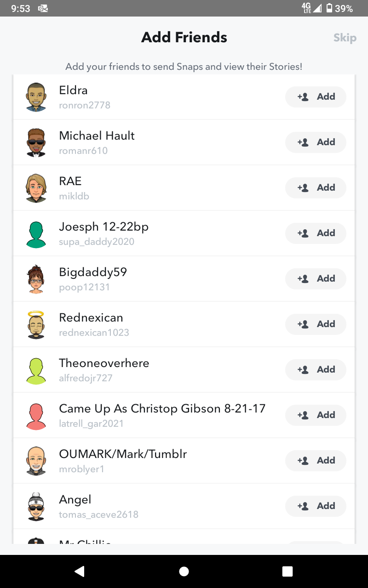The width and height of the screenshot is (368, 588).
Task: Add Michael Hault as a friend
Action: pyautogui.click(x=316, y=142)
